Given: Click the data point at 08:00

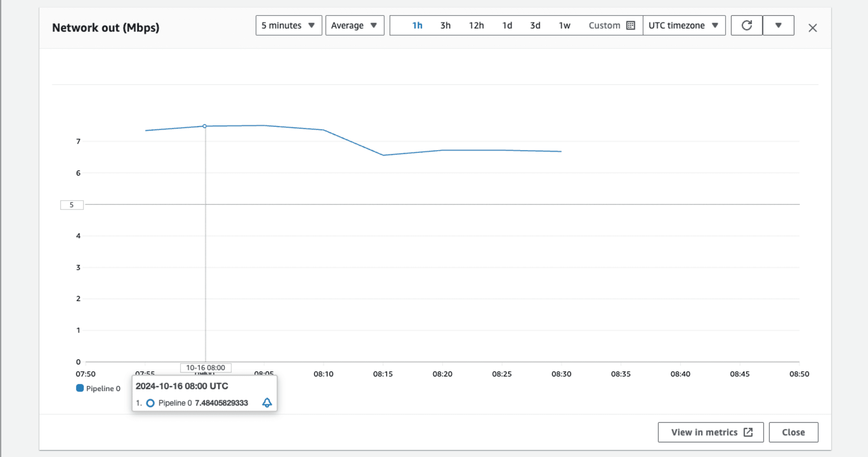Looking at the screenshot, I should (204, 126).
